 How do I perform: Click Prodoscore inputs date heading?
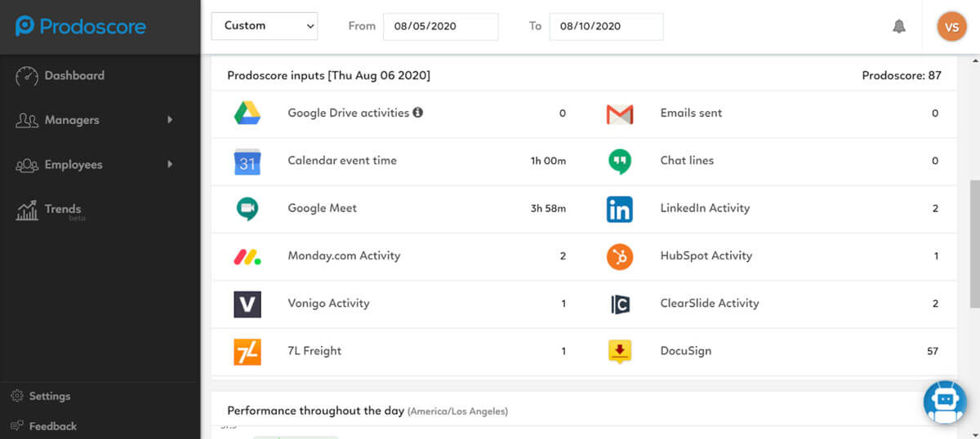[x=328, y=76]
